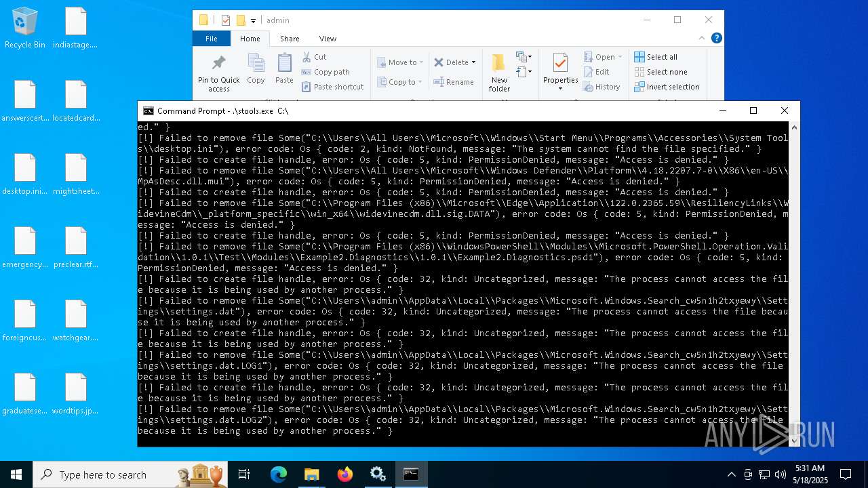Viewport: 868px width, 488px height.
Task: Click Copy path in Explorer ribbon
Action: pos(325,72)
